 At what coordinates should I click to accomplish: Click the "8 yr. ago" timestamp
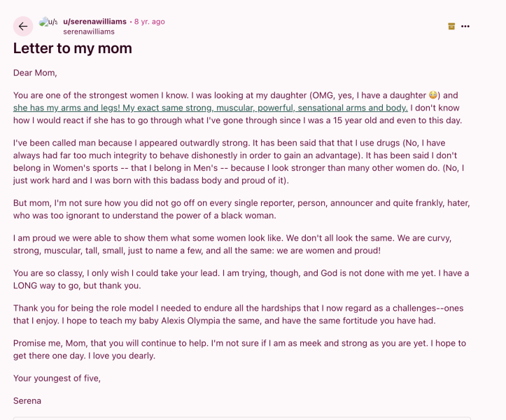click(x=149, y=22)
